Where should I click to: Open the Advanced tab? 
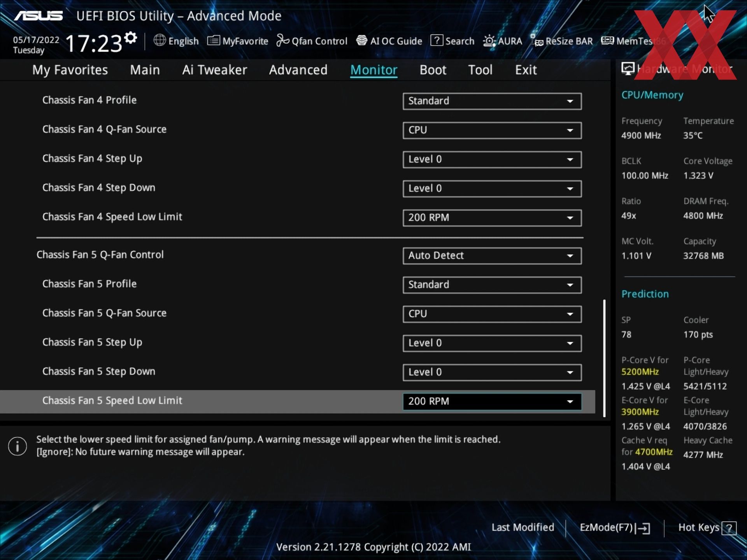[x=298, y=70]
